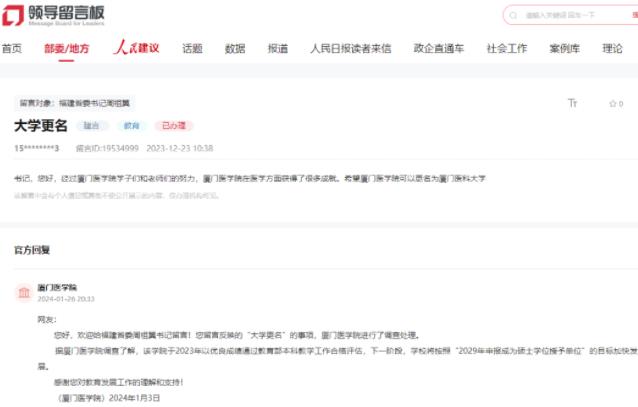Open the 社会工作 navigation tab
This screenshot has width=638, height=407.
[507, 49]
